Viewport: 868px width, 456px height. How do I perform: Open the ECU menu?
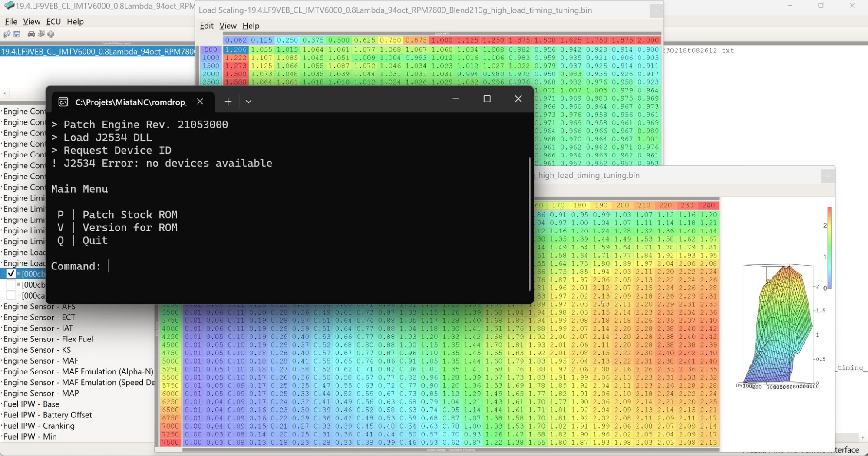[x=53, y=21]
